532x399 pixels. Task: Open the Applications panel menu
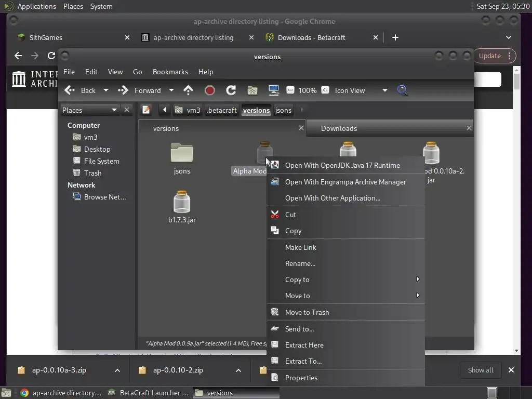tap(37, 6)
